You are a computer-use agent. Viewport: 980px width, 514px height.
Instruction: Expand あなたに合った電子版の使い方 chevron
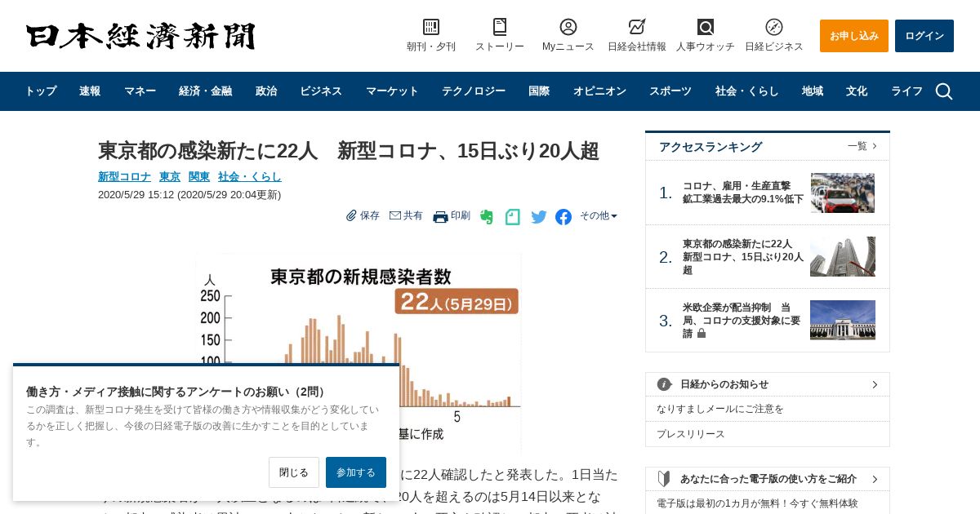click(x=875, y=479)
